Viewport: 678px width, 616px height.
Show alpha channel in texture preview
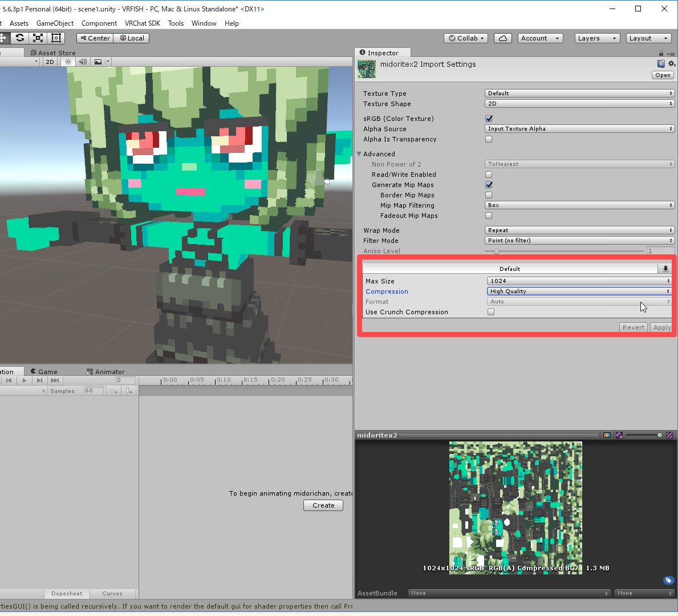point(619,435)
